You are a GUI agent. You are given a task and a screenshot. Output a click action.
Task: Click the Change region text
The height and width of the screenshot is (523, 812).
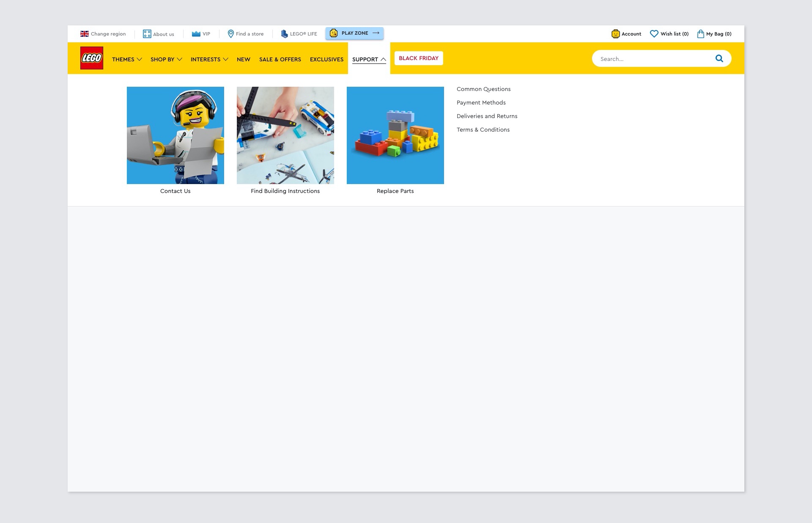108,34
